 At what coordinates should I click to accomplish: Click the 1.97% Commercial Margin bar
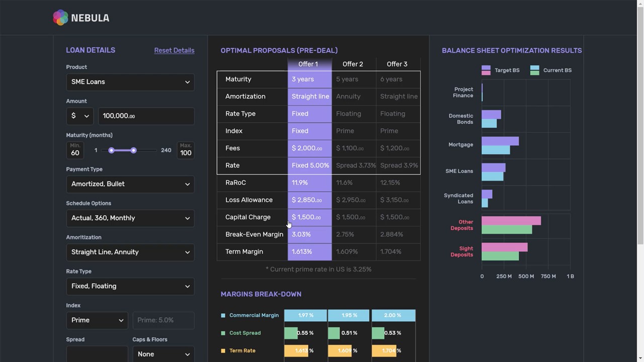305,315
